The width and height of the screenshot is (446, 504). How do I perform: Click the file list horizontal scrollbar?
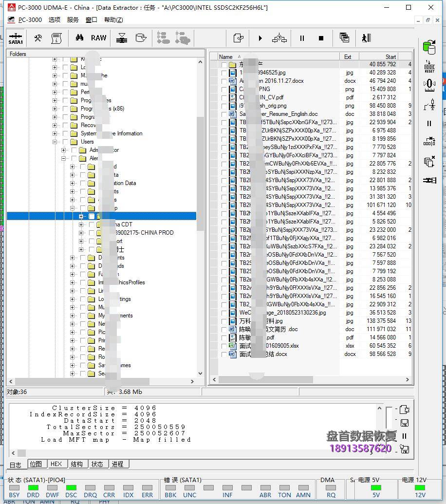click(x=312, y=379)
